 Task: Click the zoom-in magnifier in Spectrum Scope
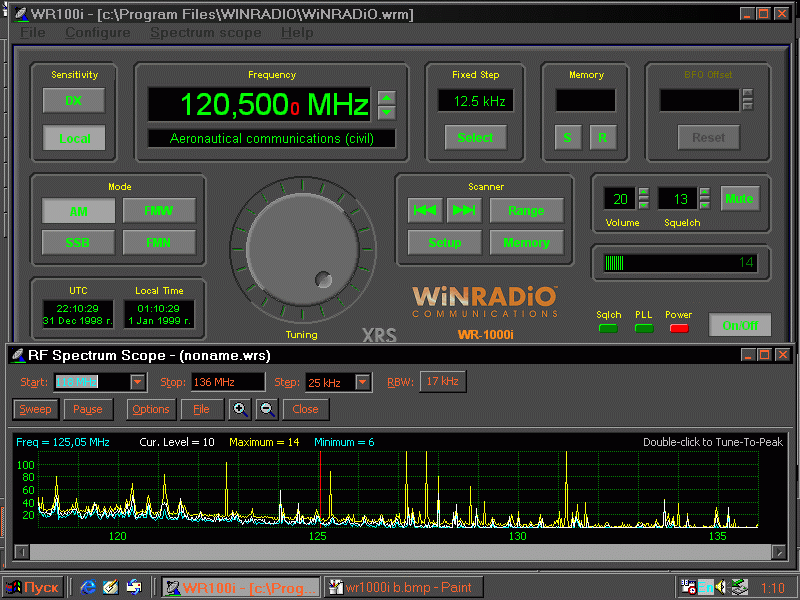(x=240, y=409)
